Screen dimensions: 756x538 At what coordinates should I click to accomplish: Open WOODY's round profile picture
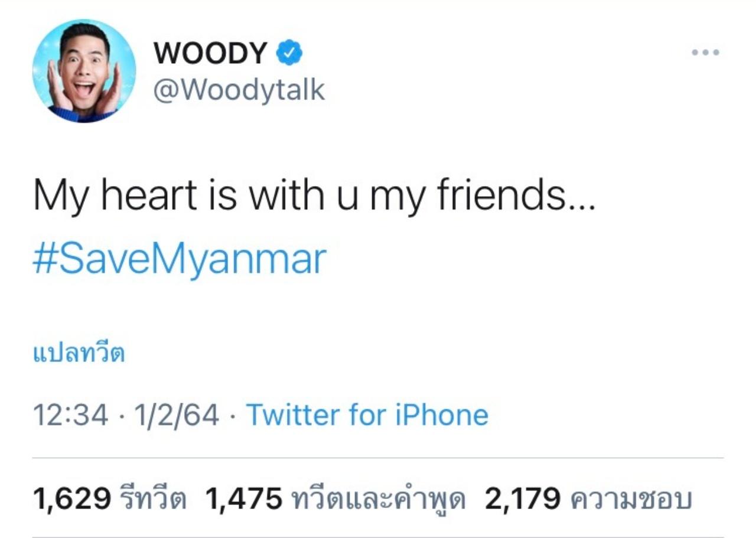[84, 71]
